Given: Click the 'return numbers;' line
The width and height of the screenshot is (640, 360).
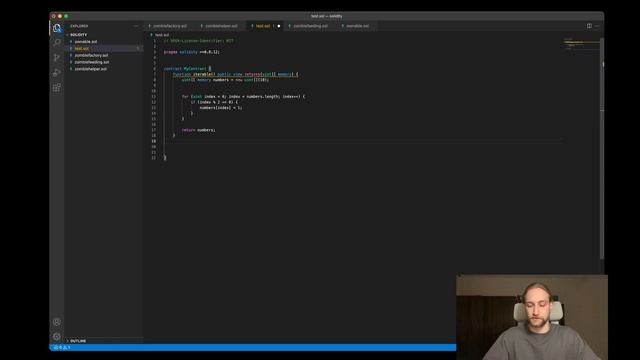Looking at the screenshot, I should click(x=198, y=130).
